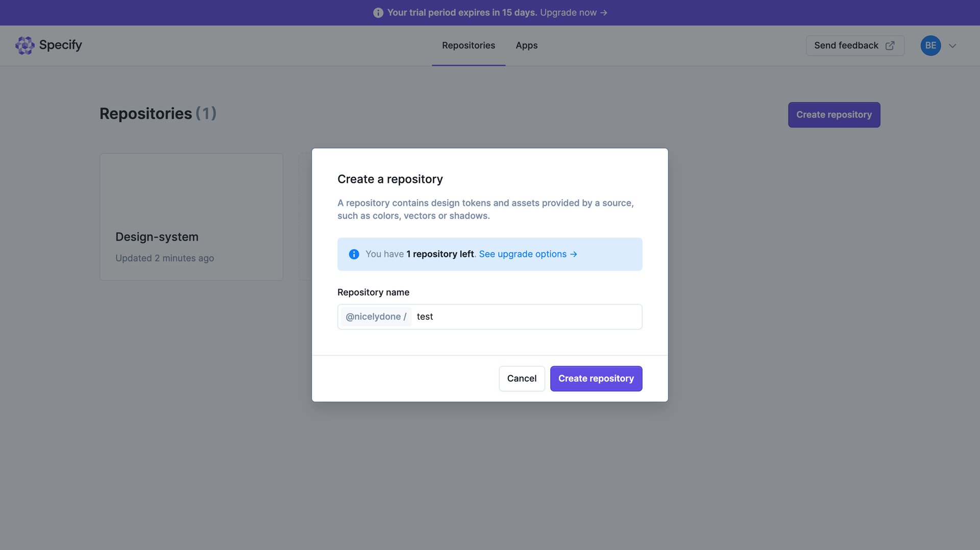Click the Create repository button top right
Image resolution: width=980 pixels, height=550 pixels.
coord(834,114)
